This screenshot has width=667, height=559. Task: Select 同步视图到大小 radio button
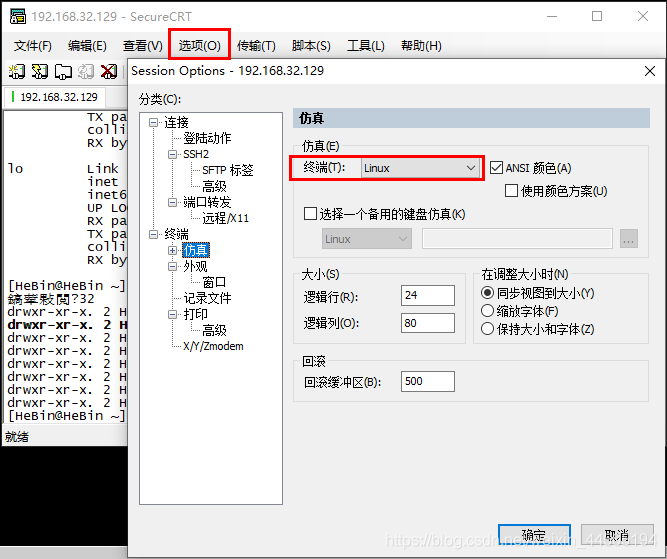[x=487, y=293]
